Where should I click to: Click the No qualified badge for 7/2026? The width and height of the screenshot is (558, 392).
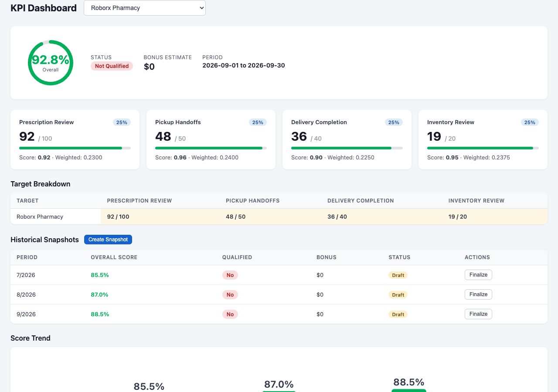(x=230, y=275)
